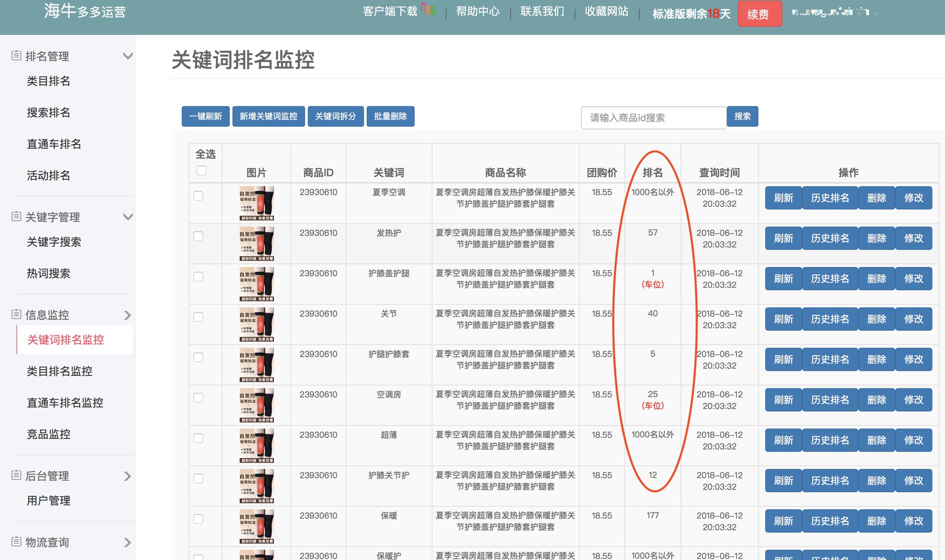Check the box for the 护膝盖护腿 keyword row
Image resolution: width=945 pixels, height=560 pixels.
click(198, 276)
